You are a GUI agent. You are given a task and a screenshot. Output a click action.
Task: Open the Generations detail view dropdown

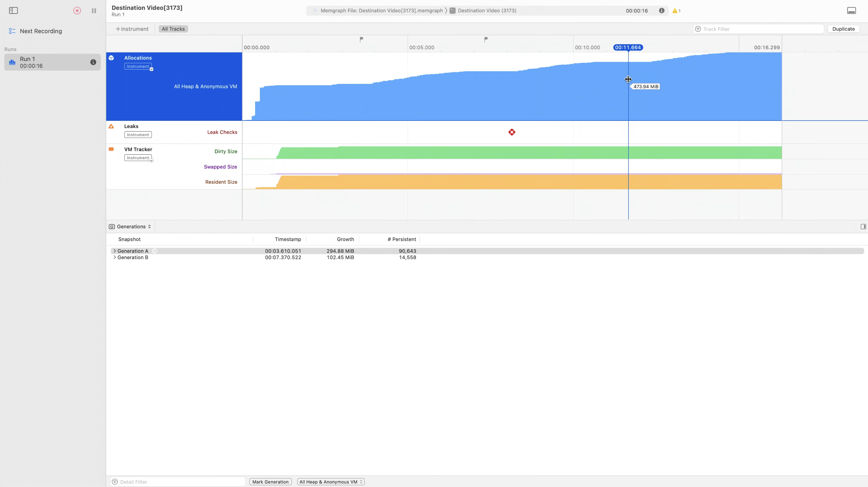click(x=130, y=227)
